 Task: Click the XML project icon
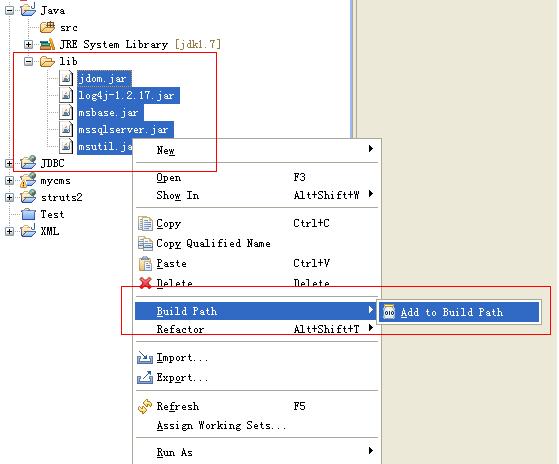28,231
